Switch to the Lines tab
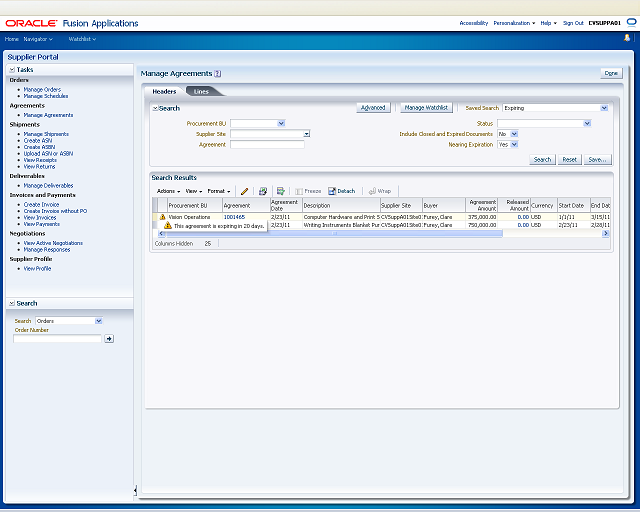Screen dimensions: 640x512 201,91
